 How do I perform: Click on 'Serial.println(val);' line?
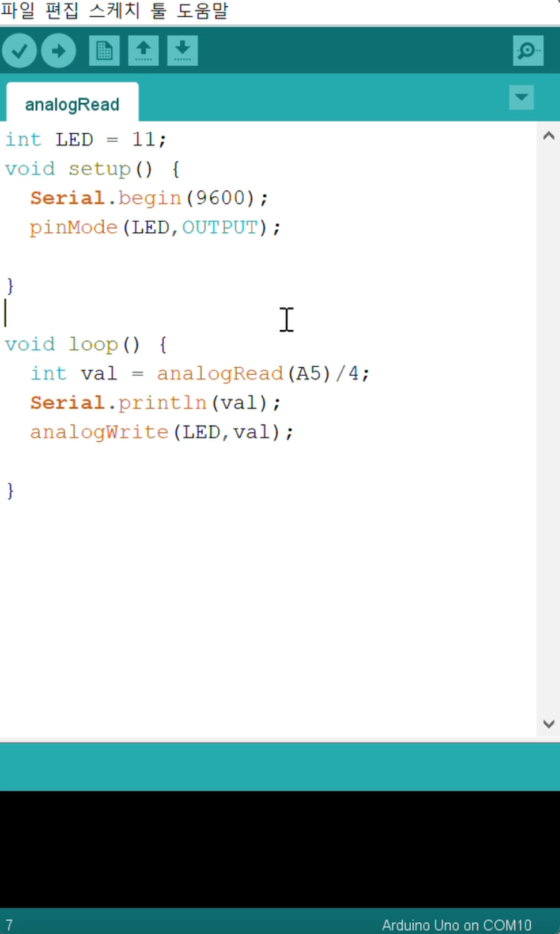pos(156,403)
